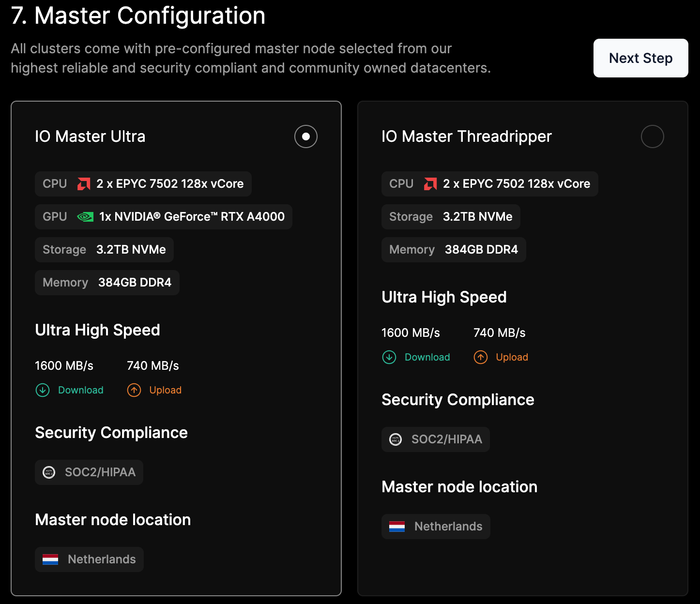
Task: Click the 3.2TB NVMe storage chip in Threadripper card
Action: click(x=451, y=217)
